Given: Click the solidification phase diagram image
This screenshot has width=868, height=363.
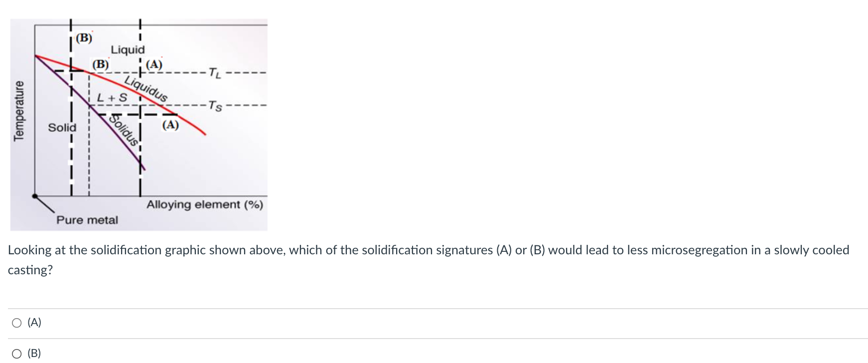Looking at the screenshot, I should [140, 120].
